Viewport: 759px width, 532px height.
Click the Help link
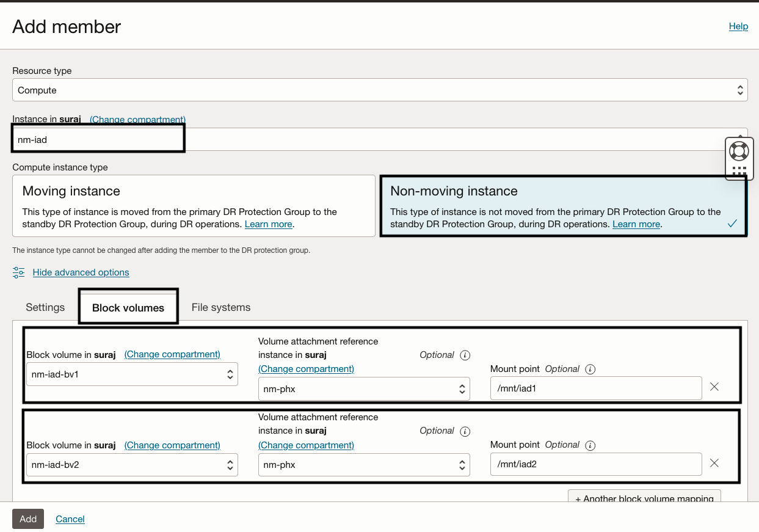click(738, 26)
